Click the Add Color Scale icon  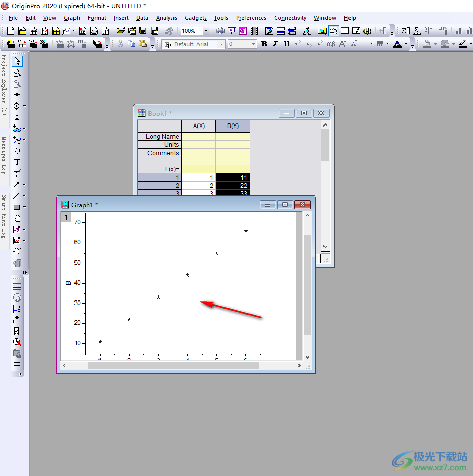[17, 286]
